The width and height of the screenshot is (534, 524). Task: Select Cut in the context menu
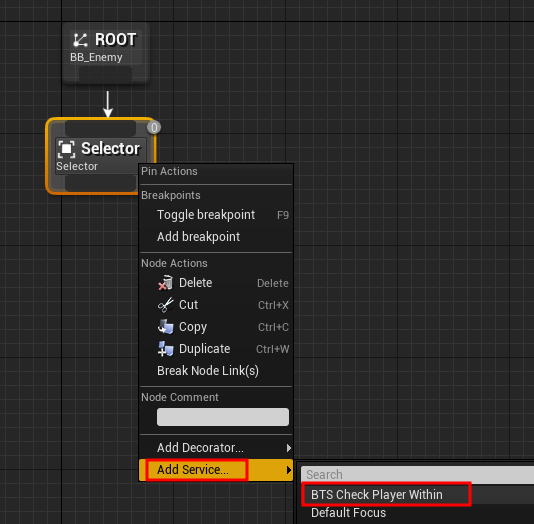pyautogui.click(x=216, y=305)
